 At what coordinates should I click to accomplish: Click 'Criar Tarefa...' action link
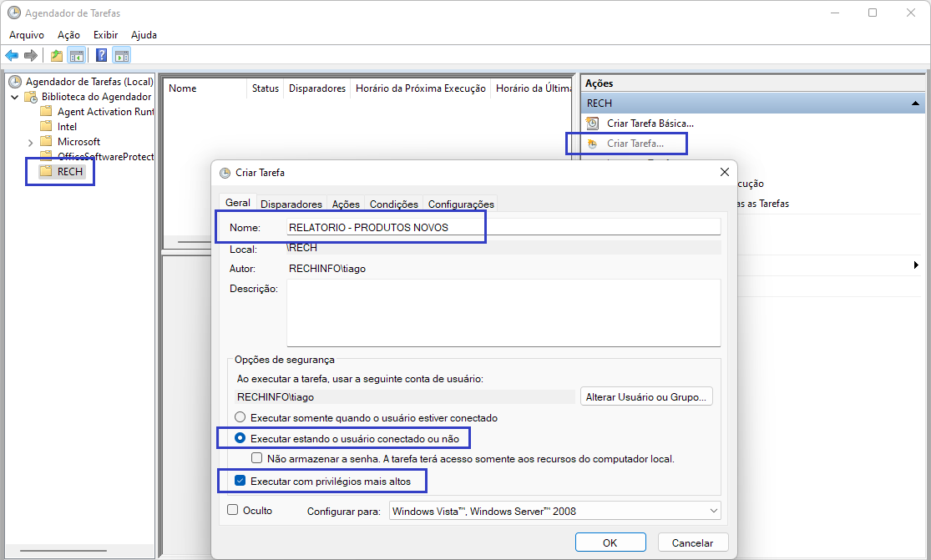tap(635, 144)
